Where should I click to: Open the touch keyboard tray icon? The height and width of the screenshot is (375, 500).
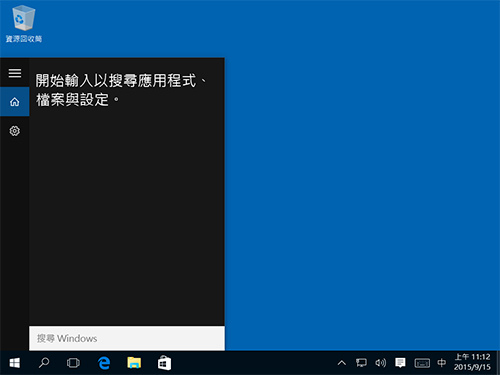[422, 363]
